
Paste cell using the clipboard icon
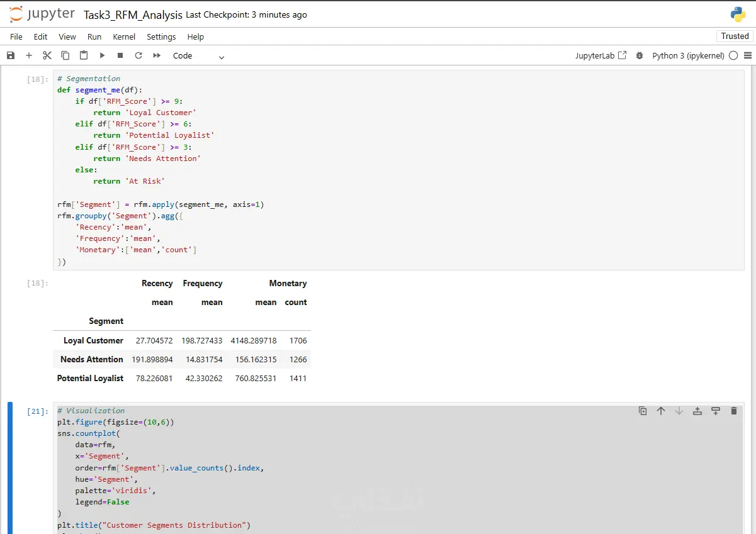coord(84,55)
